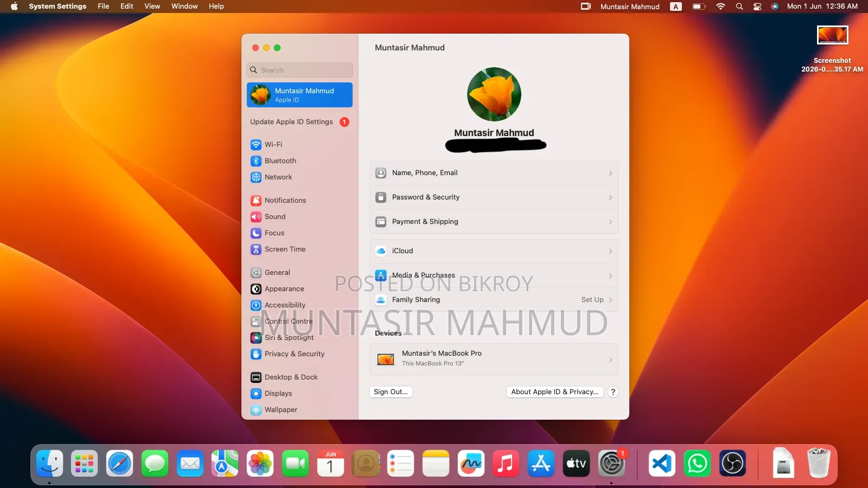
Task: Open the Apple menu
Action: pyautogui.click(x=14, y=7)
